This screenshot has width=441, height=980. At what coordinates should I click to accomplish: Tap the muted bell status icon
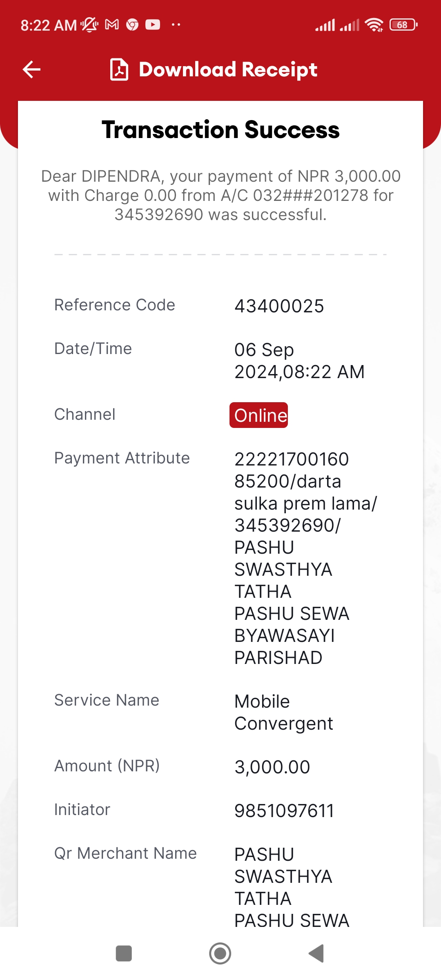[89, 25]
